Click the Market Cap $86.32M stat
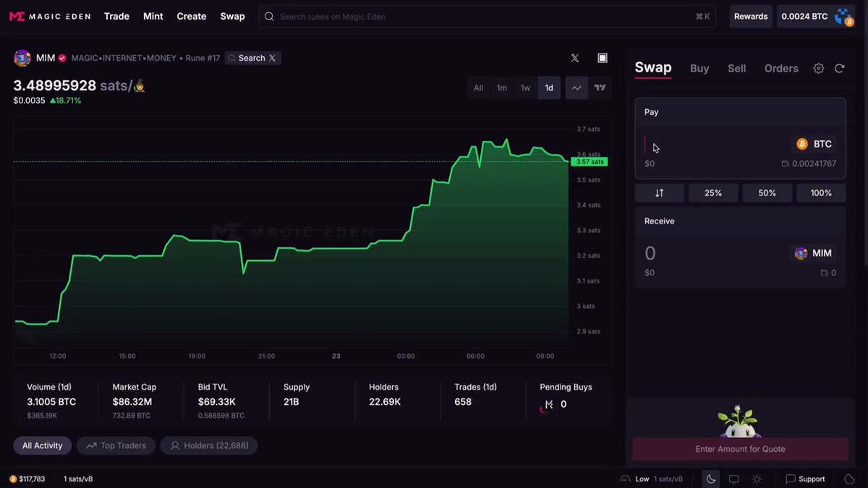This screenshot has height=488, width=868. point(135,401)
